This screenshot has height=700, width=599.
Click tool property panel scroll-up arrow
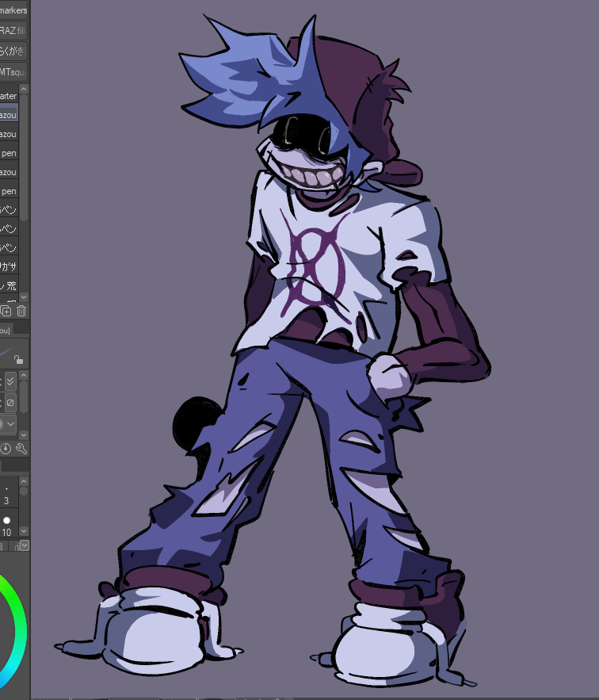(x=24, y=375)
